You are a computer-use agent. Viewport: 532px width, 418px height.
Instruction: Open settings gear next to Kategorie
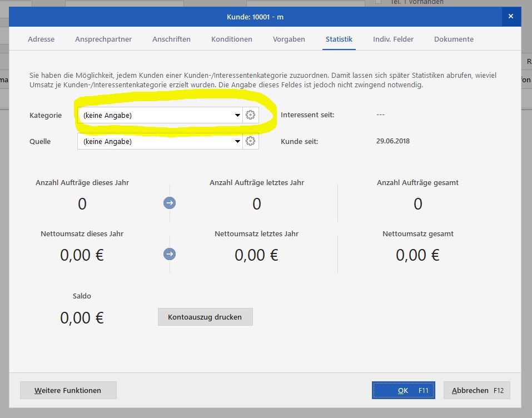250,115
